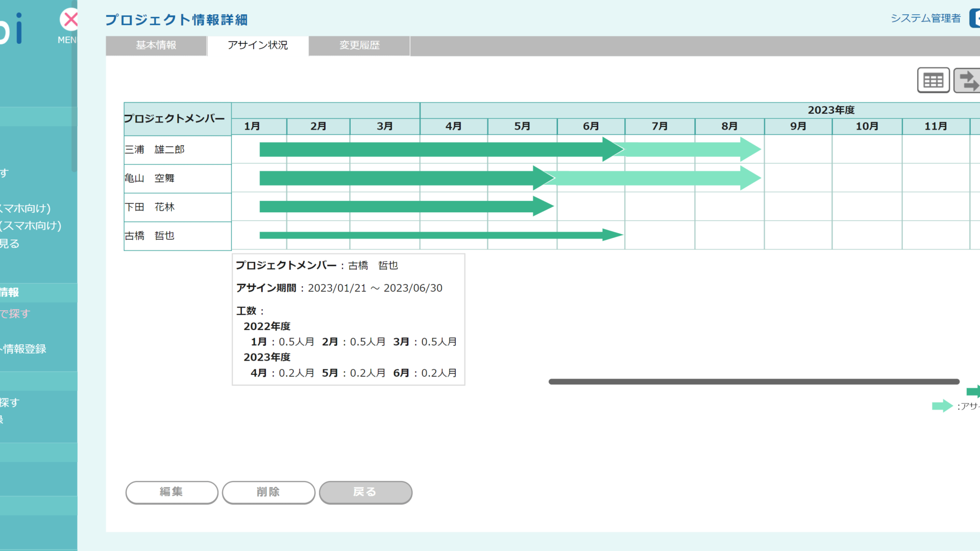Click 三浦 雄二郎's dark green assignment arrow
The image size is (980, 551).
click(434, 149)
